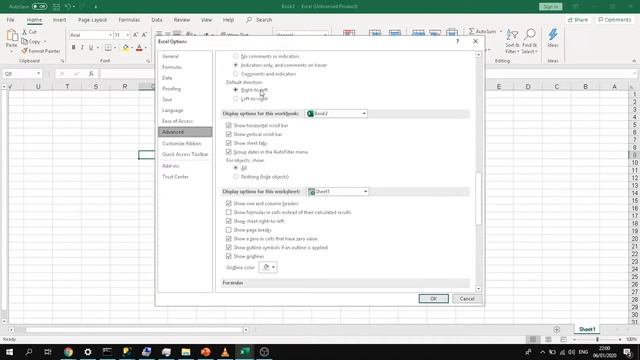Viewport: 640px width, 360px height.
Task: Toggle Show sheet tabs checkbox
Action: tap(229, 143)
